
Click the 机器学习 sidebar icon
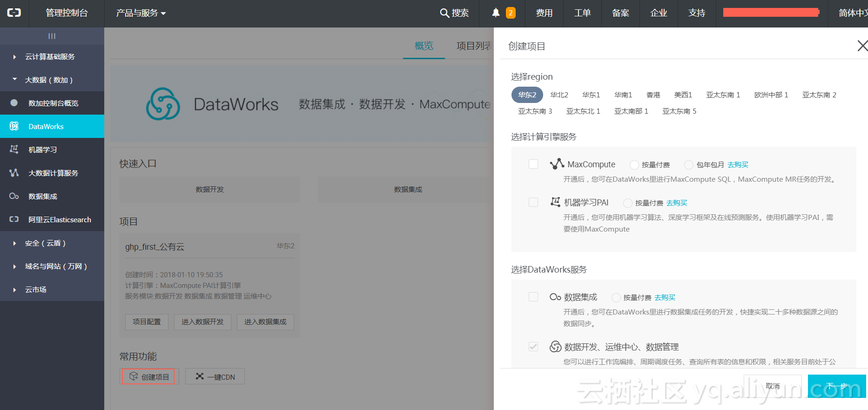tap(14, 150)
